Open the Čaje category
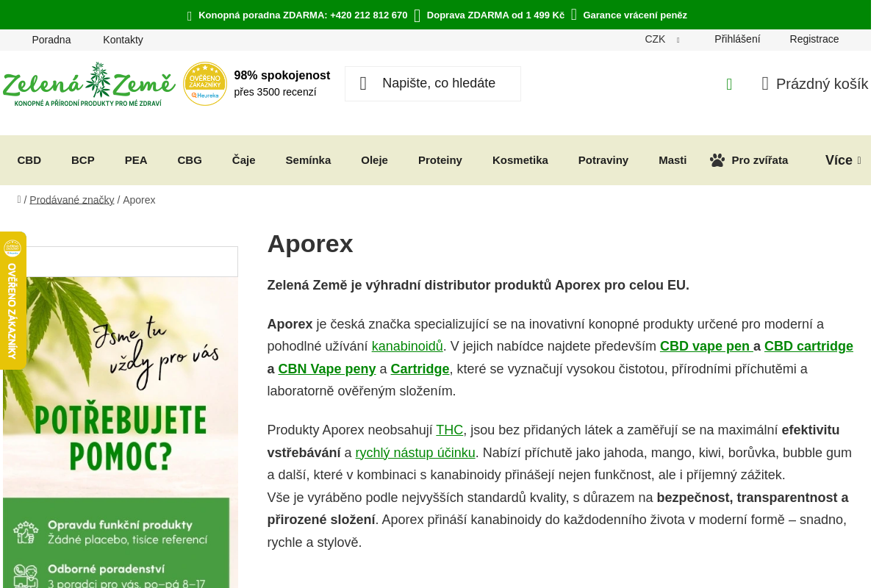Image resolution: width=882 pixels, height=588 pixels. point(244,160)
